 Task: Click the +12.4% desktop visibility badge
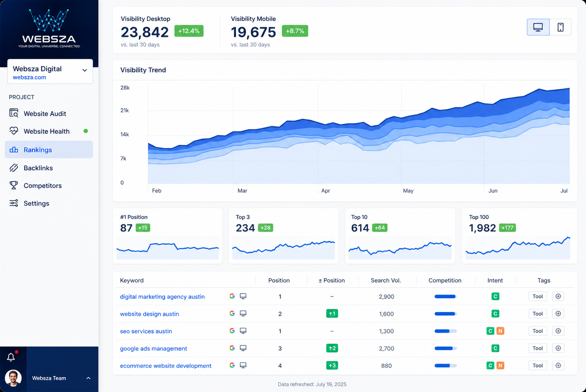(189, 31)
